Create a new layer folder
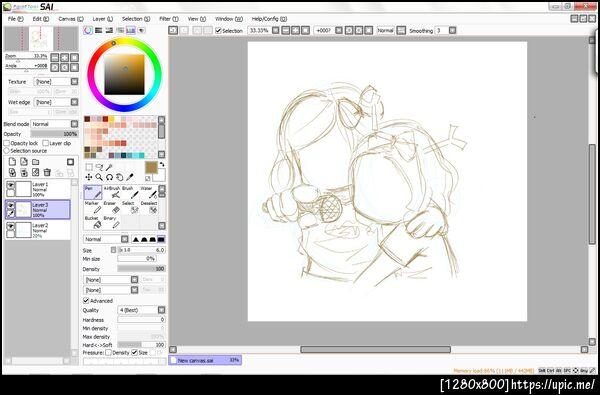 point(36,162)
